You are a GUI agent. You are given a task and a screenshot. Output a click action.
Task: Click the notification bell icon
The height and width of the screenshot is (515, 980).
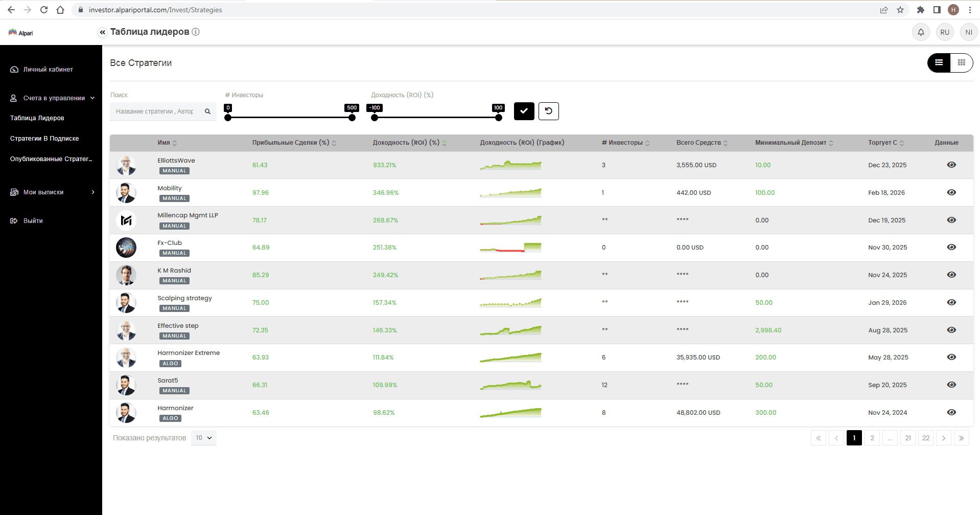click(x=921, y=32)
